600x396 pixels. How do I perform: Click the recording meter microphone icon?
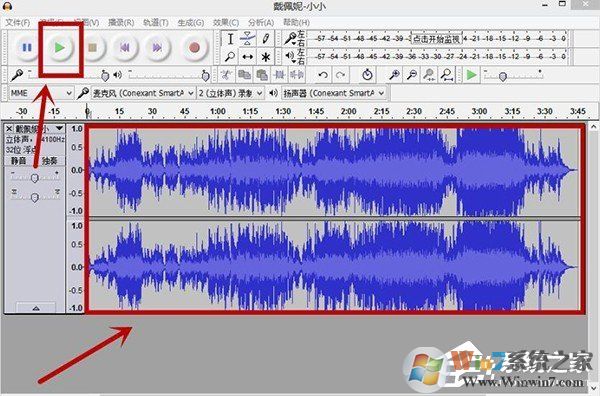click(x=290, y=38)
